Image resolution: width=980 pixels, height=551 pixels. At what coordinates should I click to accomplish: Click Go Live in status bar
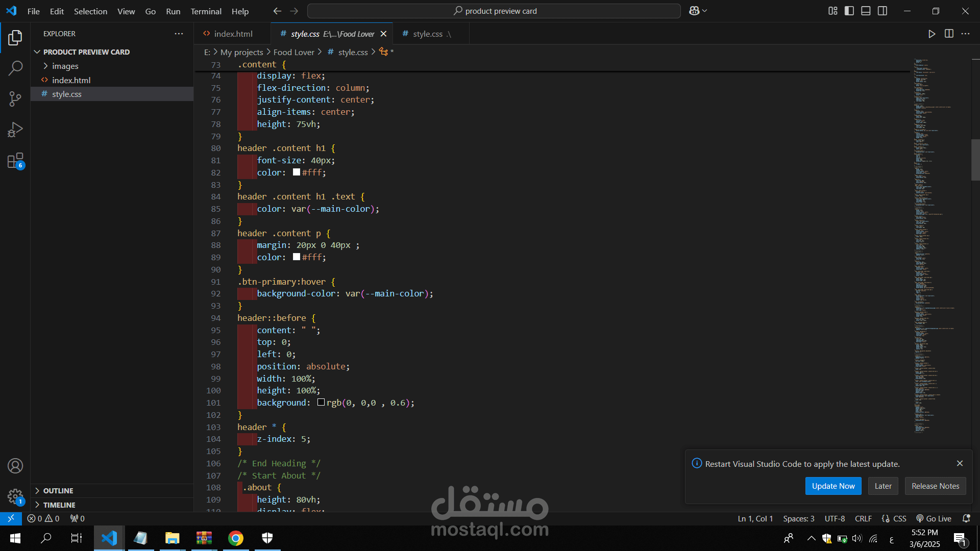[x=934, y=518]
